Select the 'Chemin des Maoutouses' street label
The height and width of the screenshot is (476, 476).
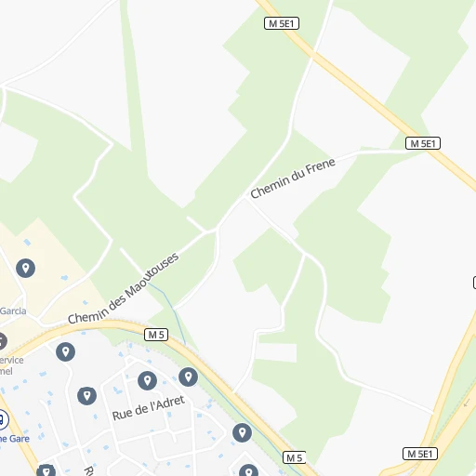click(x=124, y=288)
